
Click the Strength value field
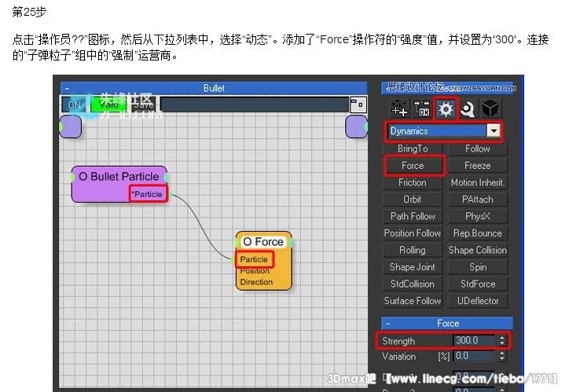click(x=475, y=341)
